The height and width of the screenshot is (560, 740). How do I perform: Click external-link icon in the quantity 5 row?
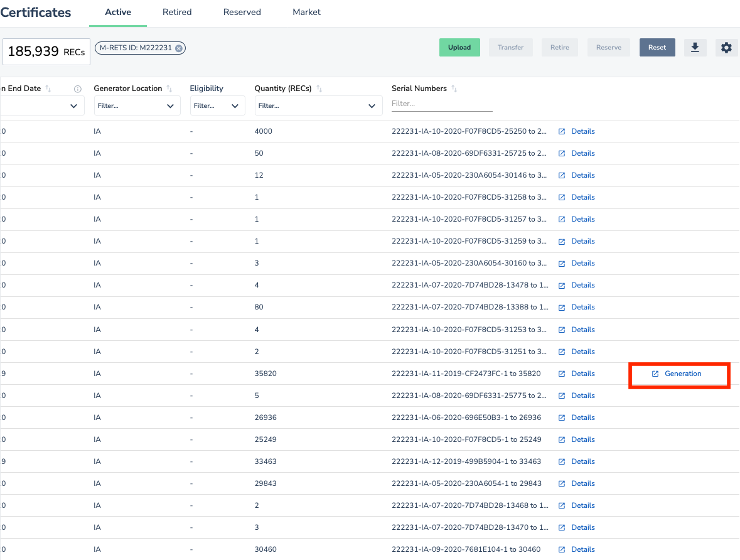click(562, 396)
